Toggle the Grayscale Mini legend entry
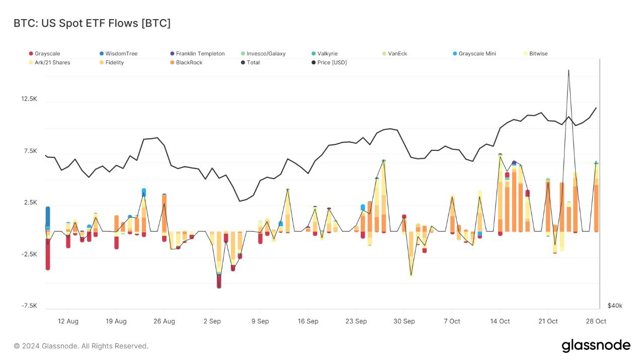The height and width of the screenshot is (362, 644). tap(474, 53)
